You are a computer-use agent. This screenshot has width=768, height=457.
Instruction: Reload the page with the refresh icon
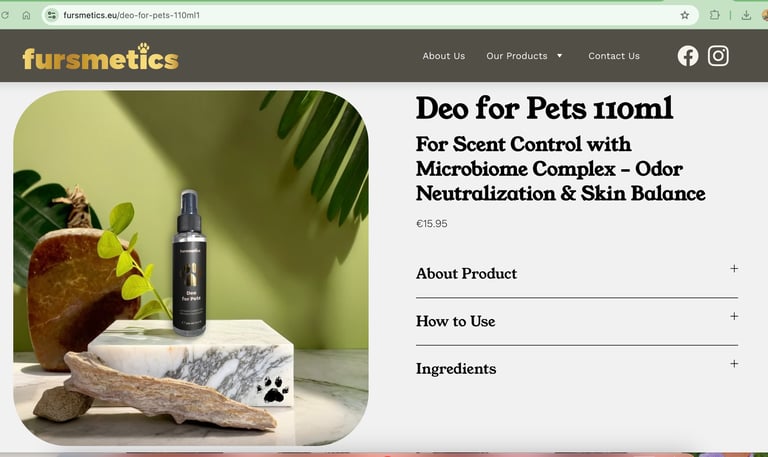pyautogui.click(x=4, y=15)
